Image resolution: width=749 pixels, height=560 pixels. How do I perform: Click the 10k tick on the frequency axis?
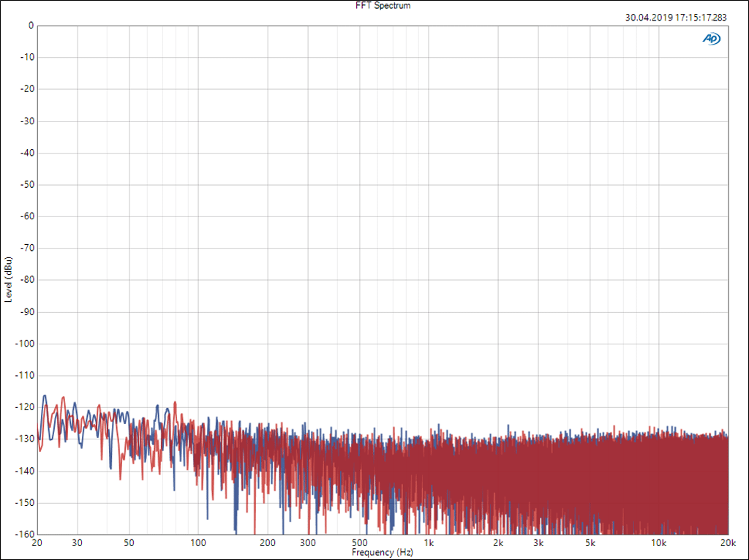pyautogui.click(x=659, y=543)
